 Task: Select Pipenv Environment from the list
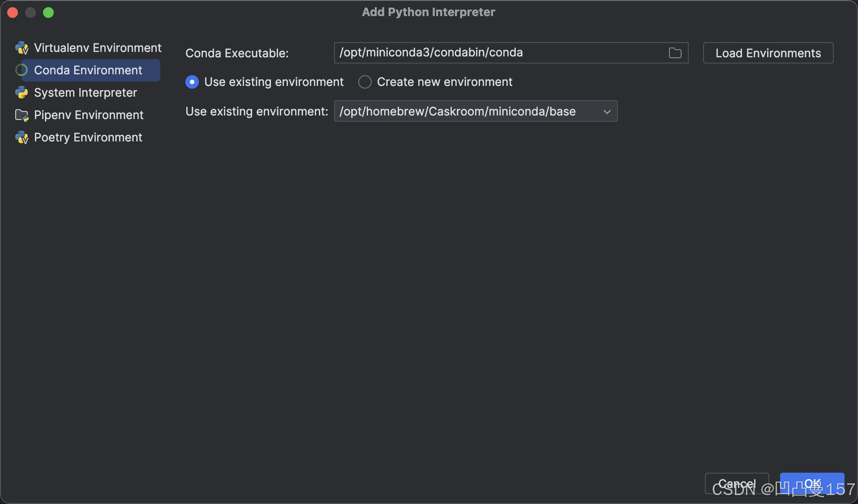coord(89,115)
